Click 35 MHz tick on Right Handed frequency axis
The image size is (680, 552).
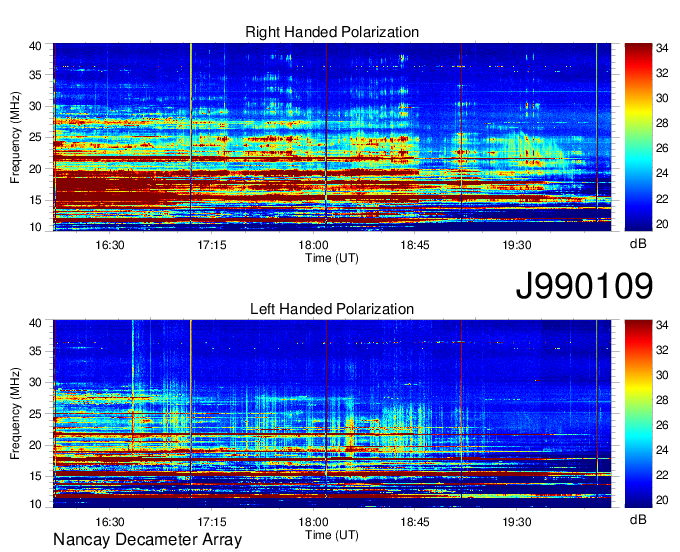coord(35,75)
